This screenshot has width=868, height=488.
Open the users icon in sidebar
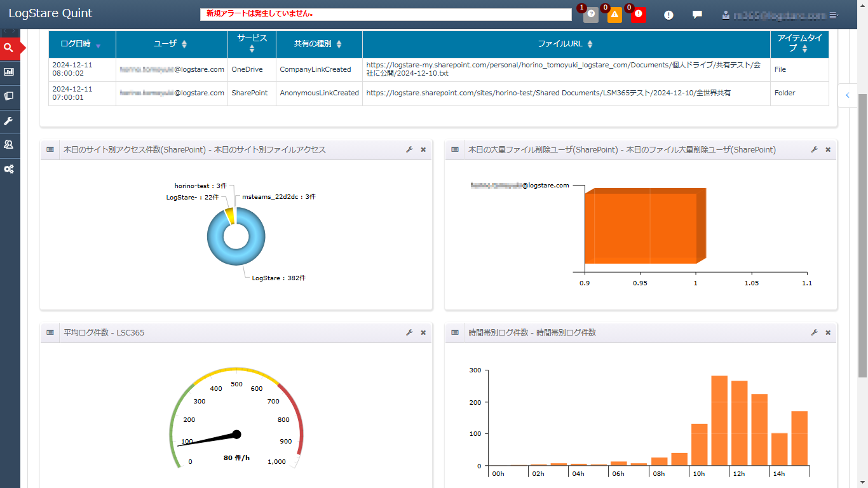9,145
